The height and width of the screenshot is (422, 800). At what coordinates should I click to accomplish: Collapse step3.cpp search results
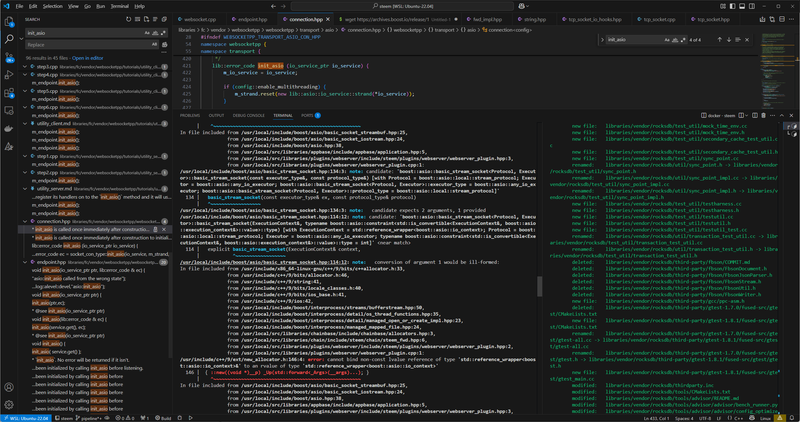click(x=25, y=66)
